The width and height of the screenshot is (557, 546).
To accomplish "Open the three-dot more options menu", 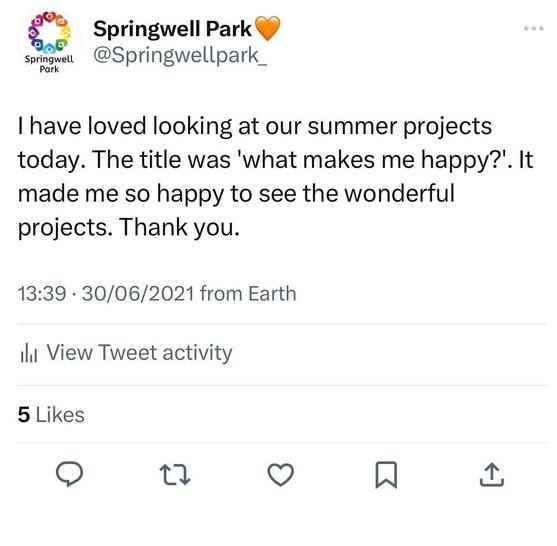I will 534,28.
